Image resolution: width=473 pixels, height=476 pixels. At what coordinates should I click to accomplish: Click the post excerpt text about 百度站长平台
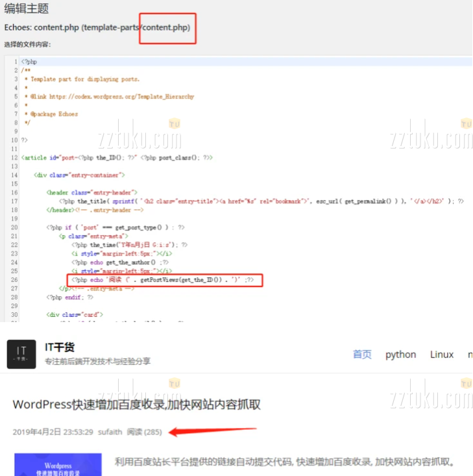(285, 462)
